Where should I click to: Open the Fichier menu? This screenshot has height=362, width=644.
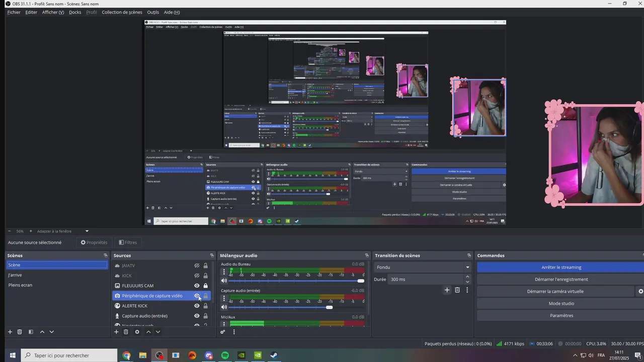[x=14, y=12]
